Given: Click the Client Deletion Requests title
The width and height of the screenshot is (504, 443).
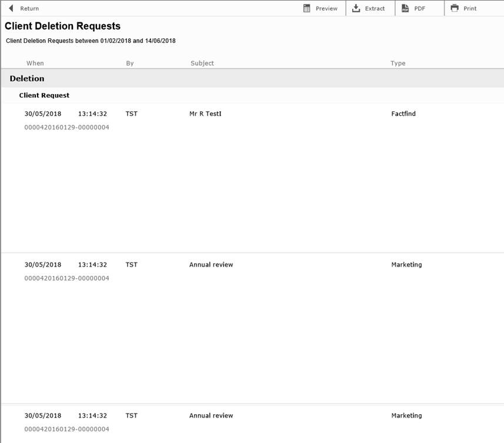Looking at the screenshot, I should pos(63,26).
